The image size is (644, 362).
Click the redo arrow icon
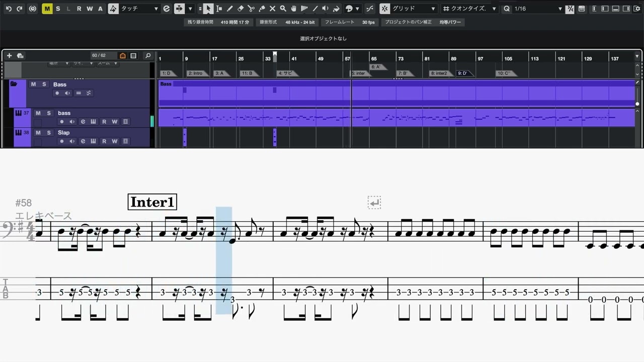click(x=20, y=9)
